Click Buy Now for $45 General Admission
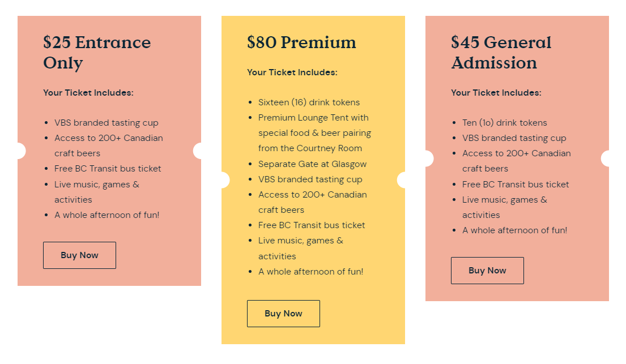 (x=487, y=270)
